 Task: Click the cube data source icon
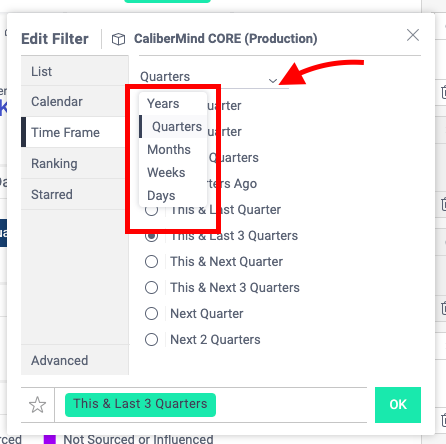coord(118,39)
